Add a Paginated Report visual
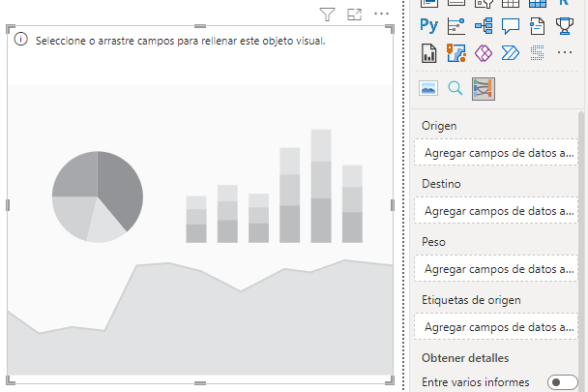 429,53
